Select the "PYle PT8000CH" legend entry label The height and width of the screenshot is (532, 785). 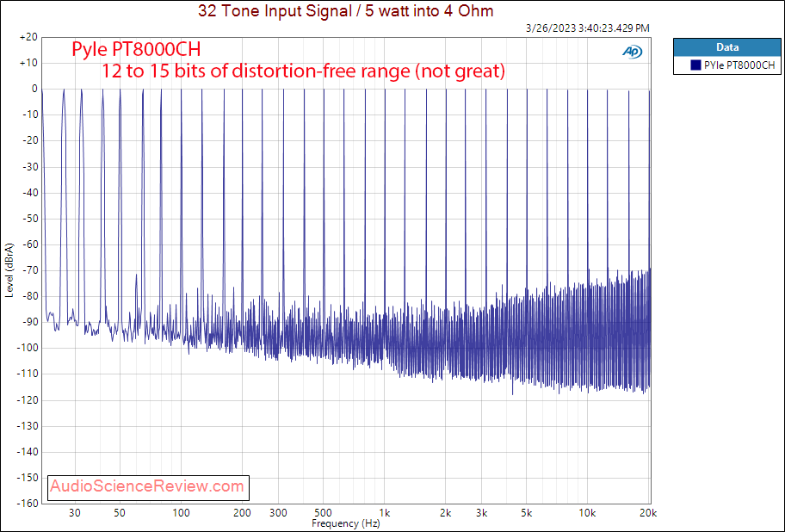[x=739, y=65]
